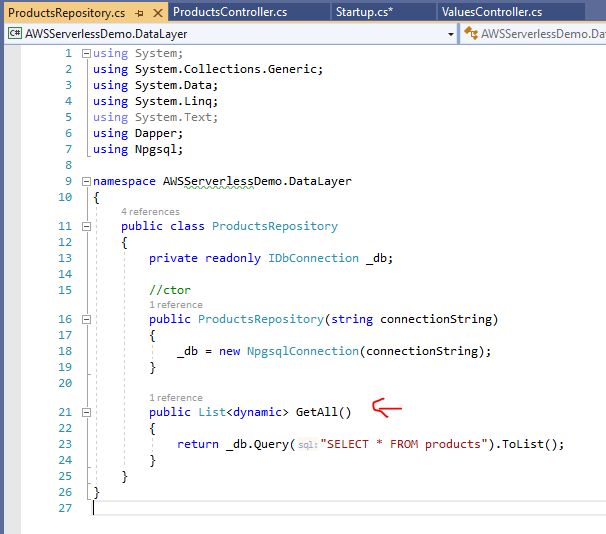Image resolution: width=606 pixels, height=534 pixels.
Task: Collapse the using directives block
Action: [x=86, y=53]
